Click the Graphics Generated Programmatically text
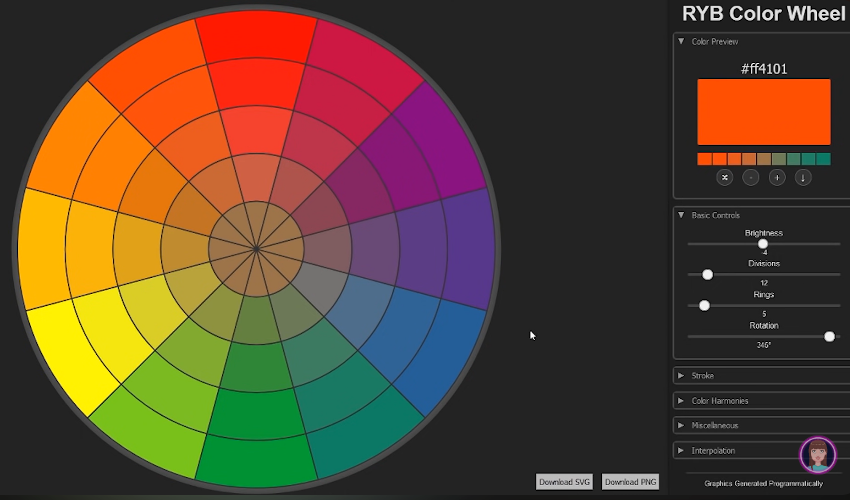 pos(764,484)
